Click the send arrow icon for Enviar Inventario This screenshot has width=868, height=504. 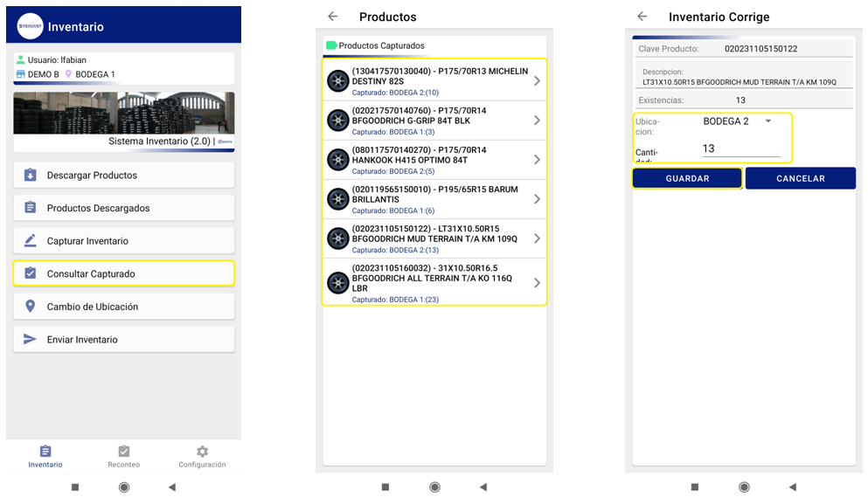coord(30,339)
